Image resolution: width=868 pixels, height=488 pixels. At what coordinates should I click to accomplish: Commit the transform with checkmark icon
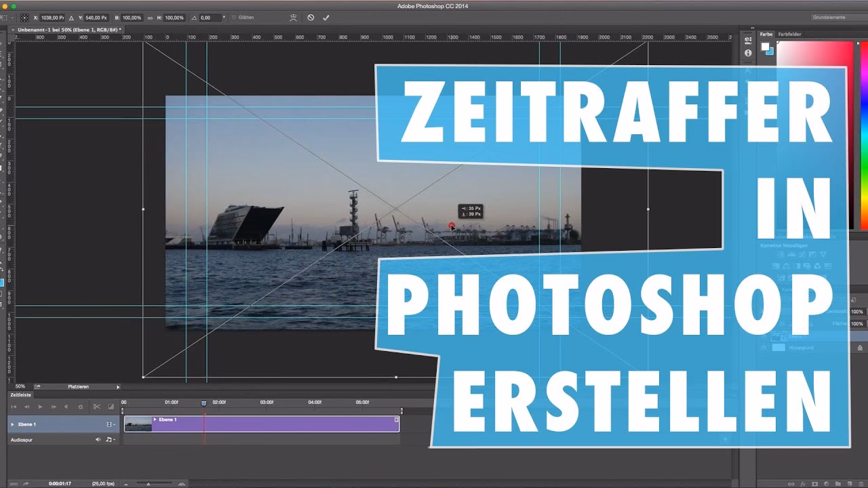[326, 18]
